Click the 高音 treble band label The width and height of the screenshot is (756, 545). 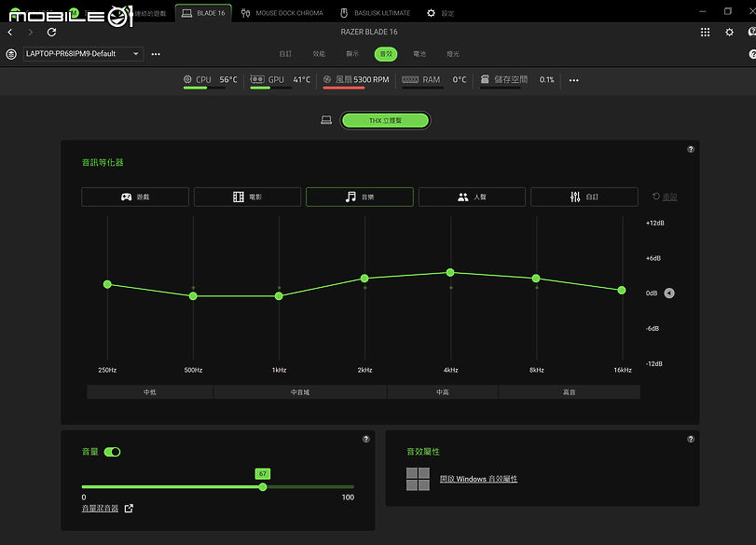(569, 392)
